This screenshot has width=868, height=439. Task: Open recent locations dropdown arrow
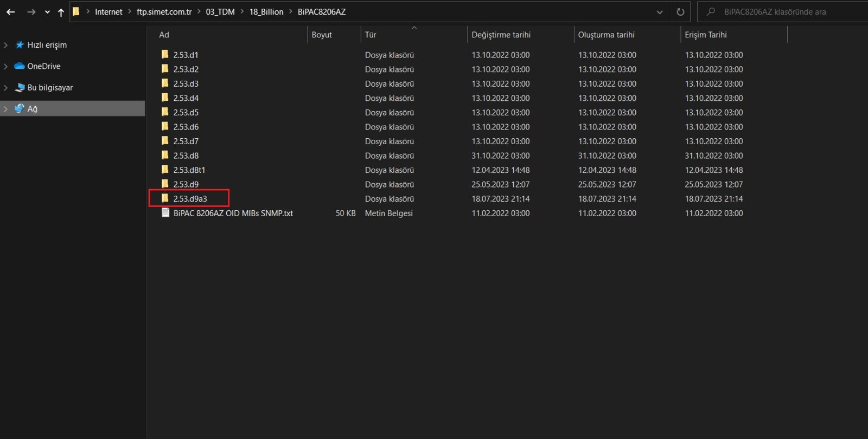pos(47,12)
